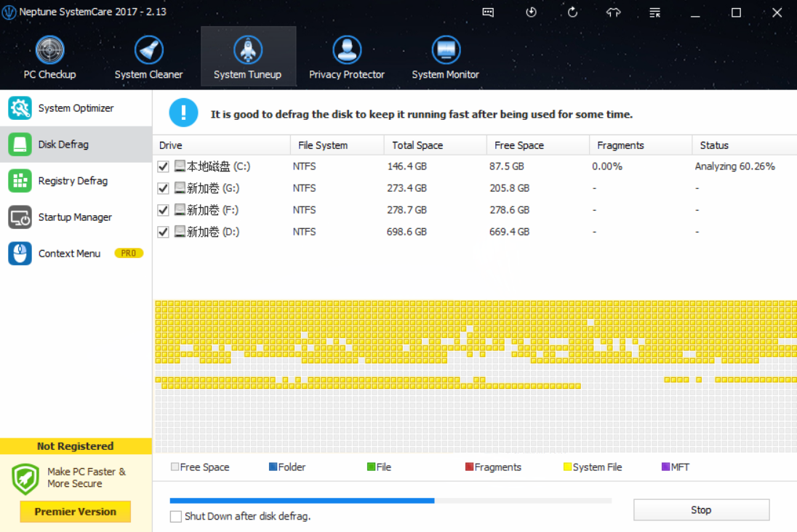Image resolution: width=797 pixels, height=532 pixels.
Task: Click the Neptune SystemCare logo icon
Action: point(9,12)
